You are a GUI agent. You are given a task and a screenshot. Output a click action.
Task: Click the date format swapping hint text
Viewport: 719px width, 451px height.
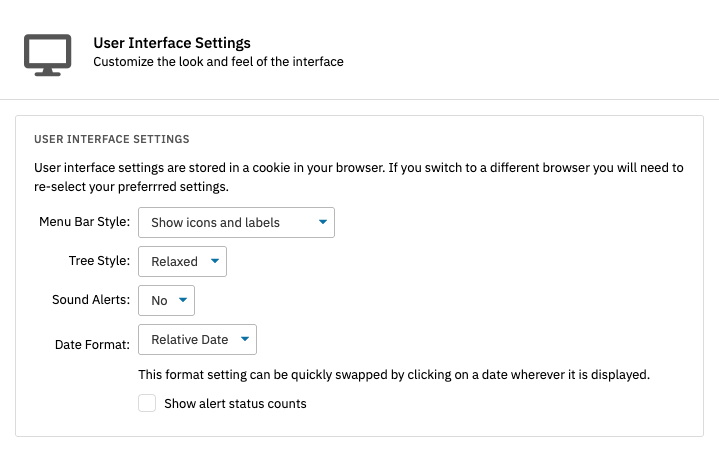[x=394, y=375]
